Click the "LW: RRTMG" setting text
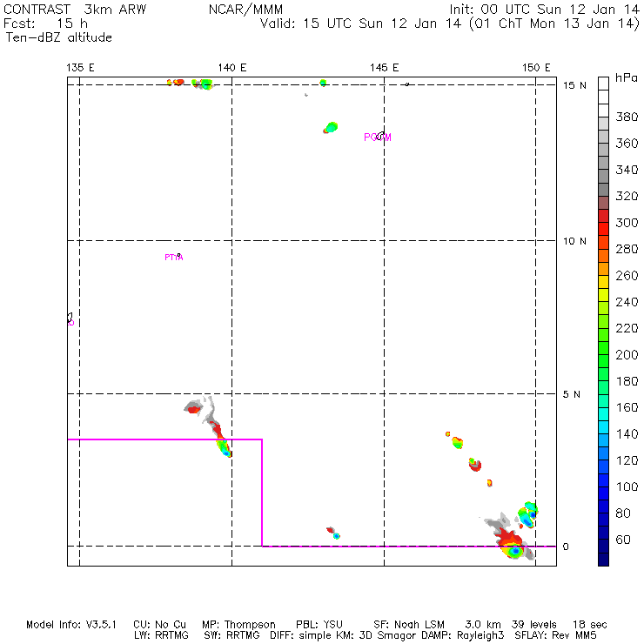The width and height of the screenshot is (644, 644). coord(161,635)
